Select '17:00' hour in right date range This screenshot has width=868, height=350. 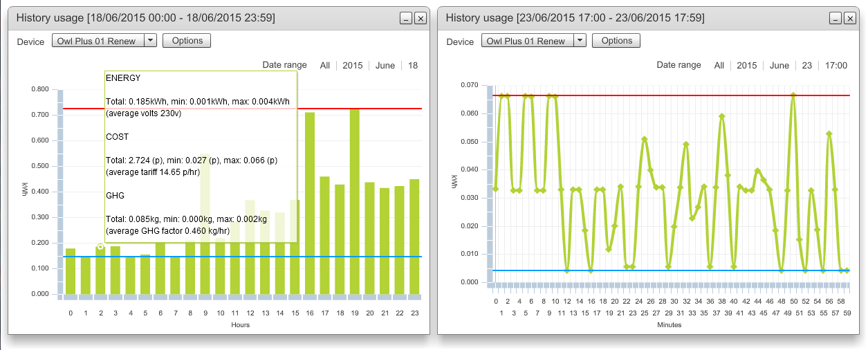coord(835,66)
